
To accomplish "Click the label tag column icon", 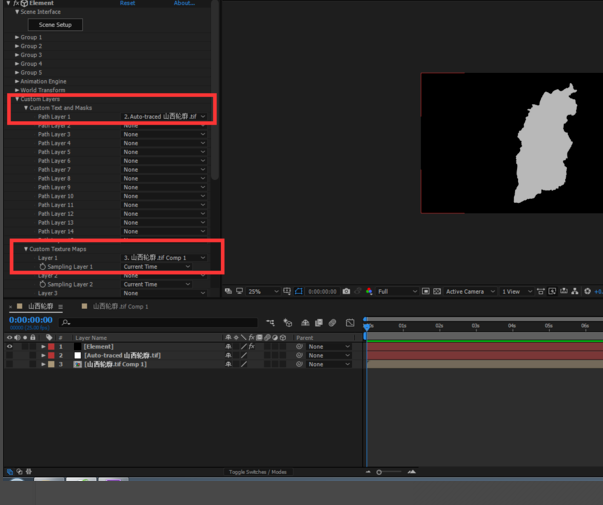I will point(49,337).
